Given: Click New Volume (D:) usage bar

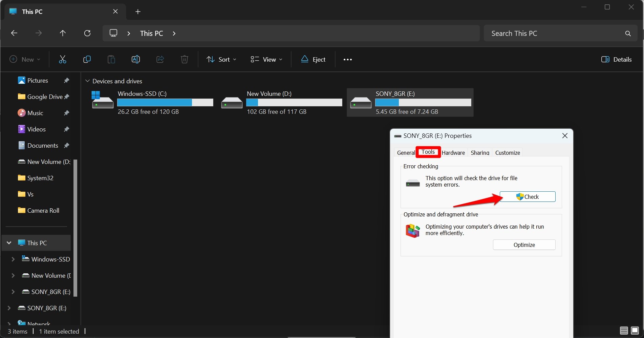Looking at the screenshot, I should click(x=294, y=102).
